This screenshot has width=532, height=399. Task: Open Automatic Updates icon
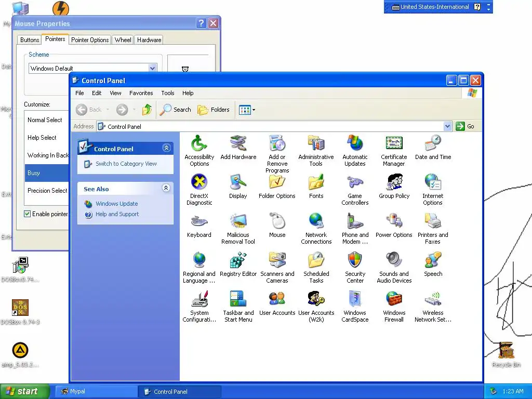point(355,151)
